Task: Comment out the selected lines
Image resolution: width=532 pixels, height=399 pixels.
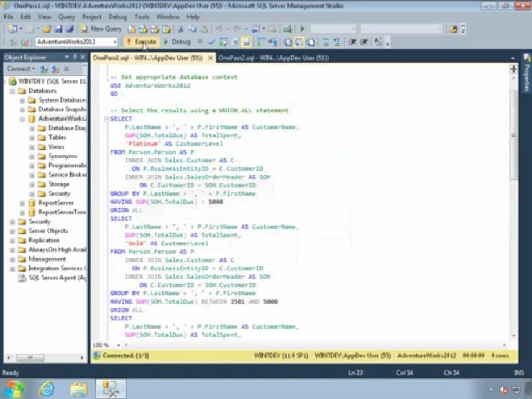Action: [325, 42]
